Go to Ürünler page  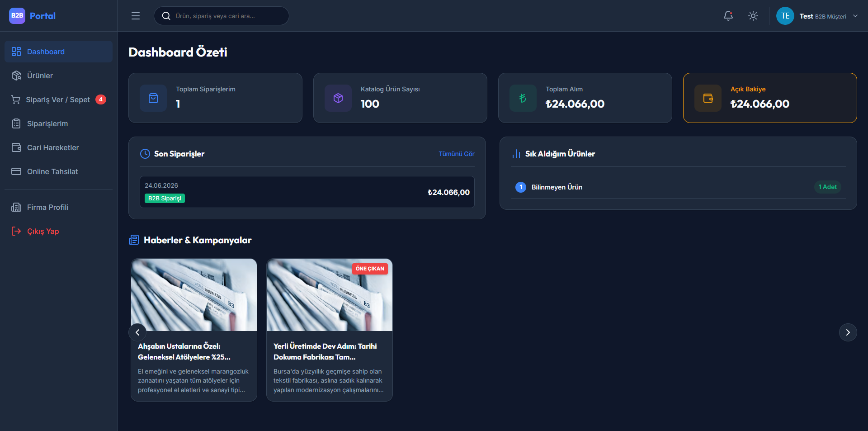click(59, 76)
